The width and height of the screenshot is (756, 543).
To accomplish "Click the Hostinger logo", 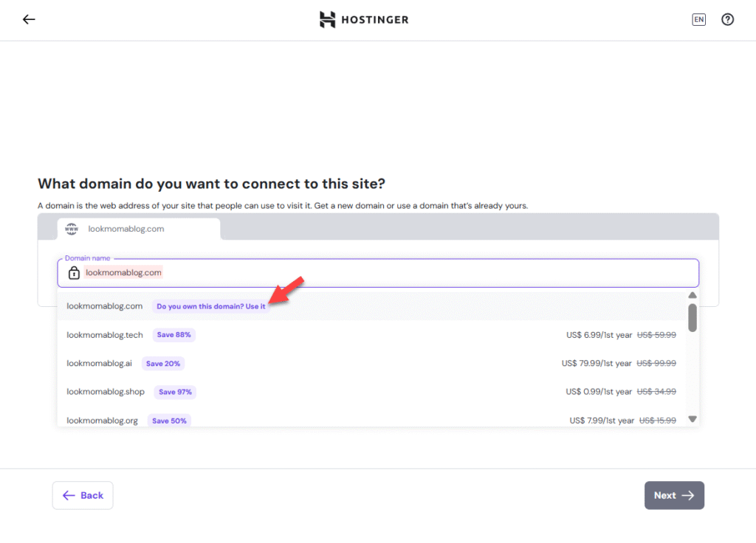I will pyautogui.click(x=364, y=20).
